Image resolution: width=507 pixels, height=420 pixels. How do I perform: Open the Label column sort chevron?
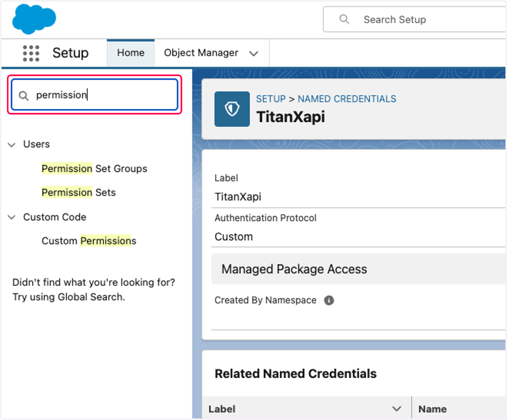tap(396, 409)
